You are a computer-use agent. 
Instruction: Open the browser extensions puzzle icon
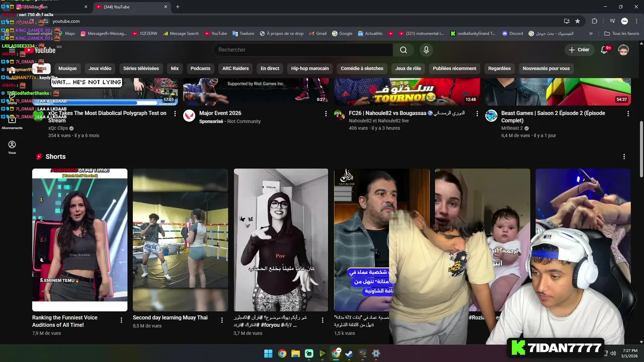[x=595, y=21]
